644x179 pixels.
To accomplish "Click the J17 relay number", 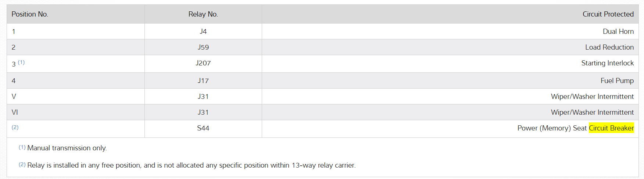I will coord(203,80).
